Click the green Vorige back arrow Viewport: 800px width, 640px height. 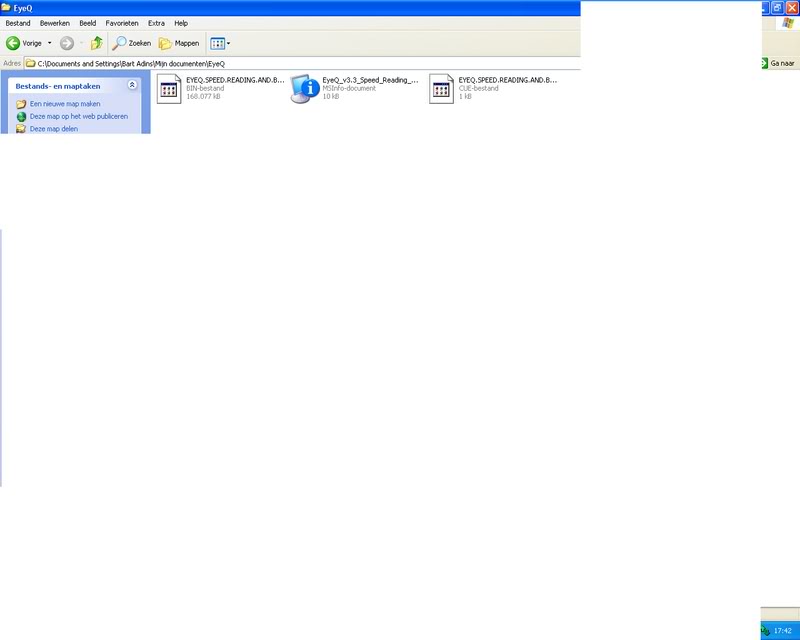14,43
